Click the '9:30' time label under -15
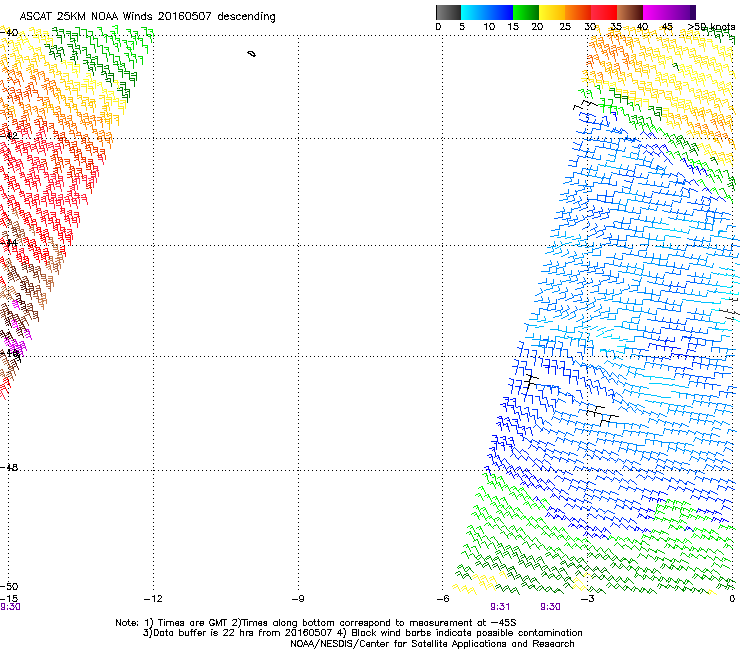The height and width of the screenshot is (650, 740). 10,607
